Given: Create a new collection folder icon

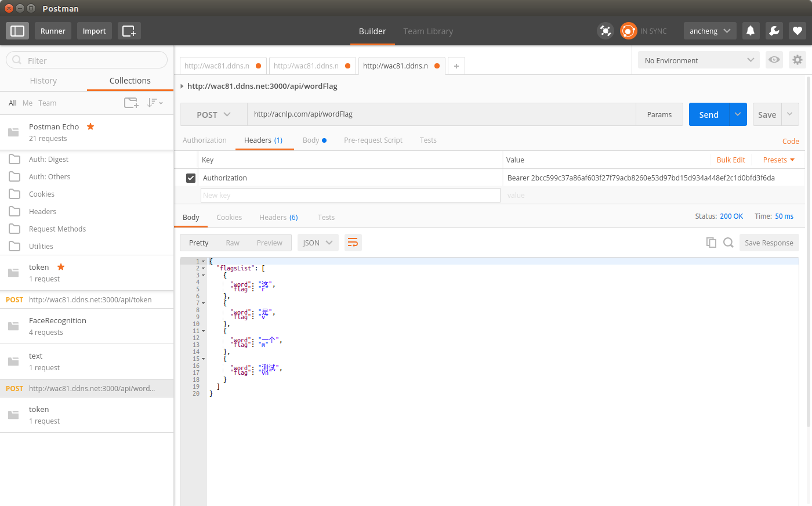Looking at the screenshot, I should coord(131,103).
